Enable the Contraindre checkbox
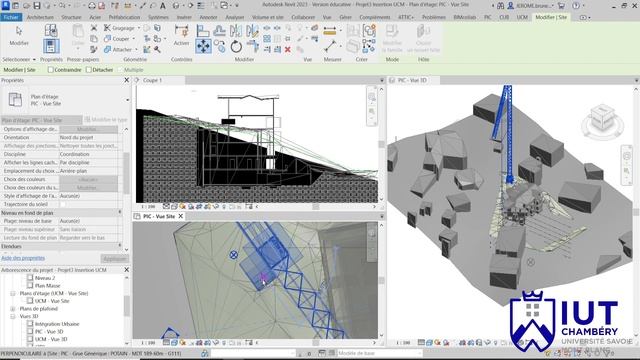 tap(51, 70)
